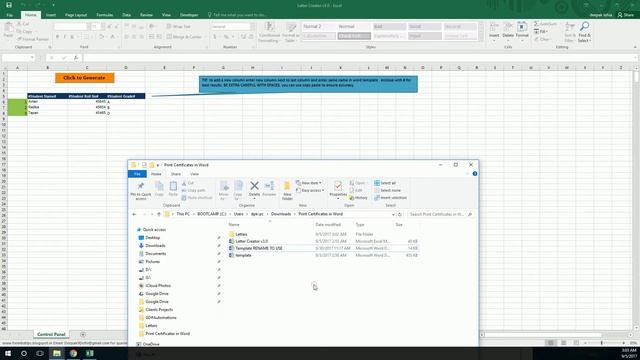Add a new sheet with the plus button
This screenshot has height=360, width=640.
pos(83,334)
